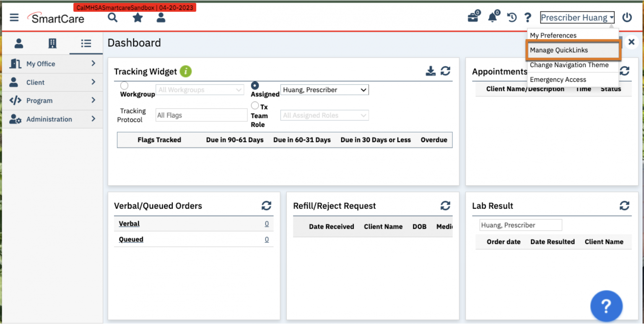644x324 pixels.
Task: Select the Tx Team Role radio button
Action: tap(255, 106)
